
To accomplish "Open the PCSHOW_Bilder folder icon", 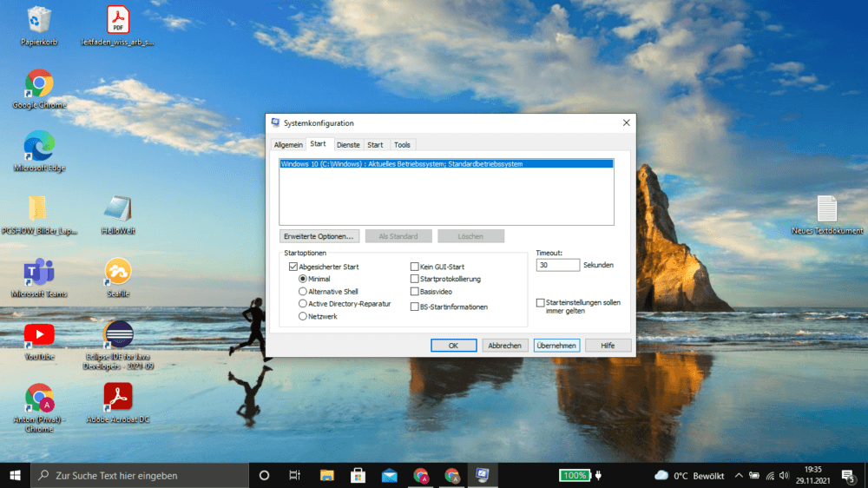I will 39,215.
